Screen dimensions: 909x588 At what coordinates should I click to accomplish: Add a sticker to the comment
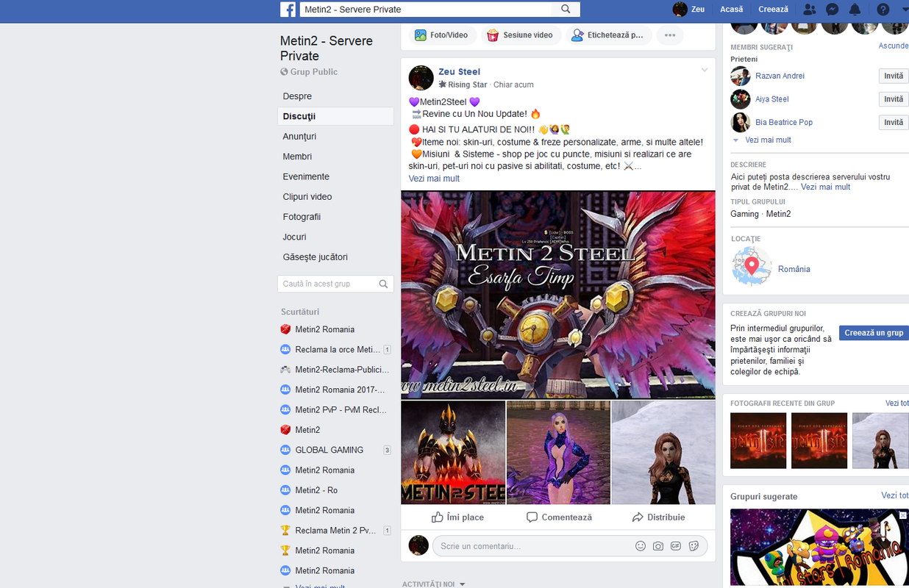click(x=693, y=546)
